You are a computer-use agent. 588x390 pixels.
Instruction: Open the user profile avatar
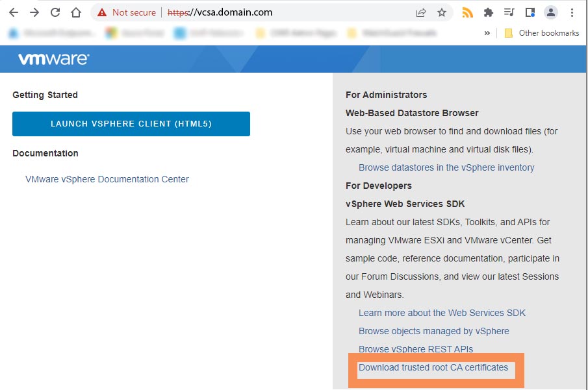coord(550,12)
